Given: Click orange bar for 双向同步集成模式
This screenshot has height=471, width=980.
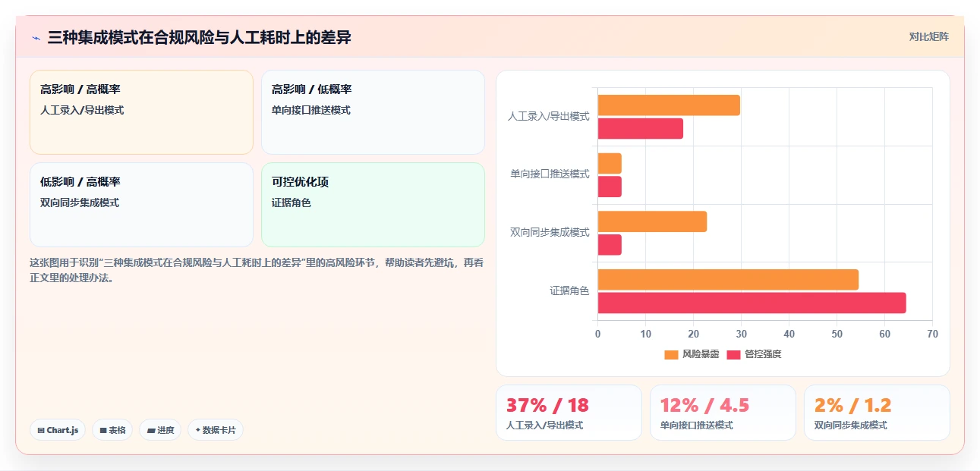Looking at the screenshot, I should pyautogui.click(x=652, y=221).
